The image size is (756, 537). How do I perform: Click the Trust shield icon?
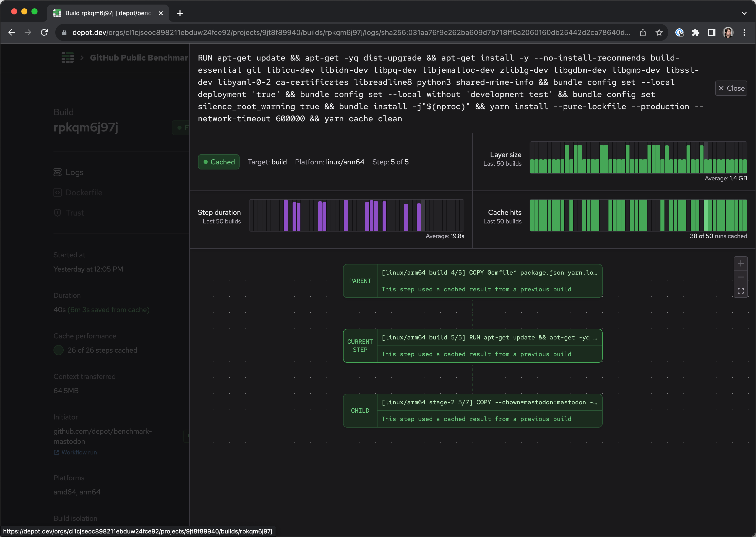click(58, 213)
